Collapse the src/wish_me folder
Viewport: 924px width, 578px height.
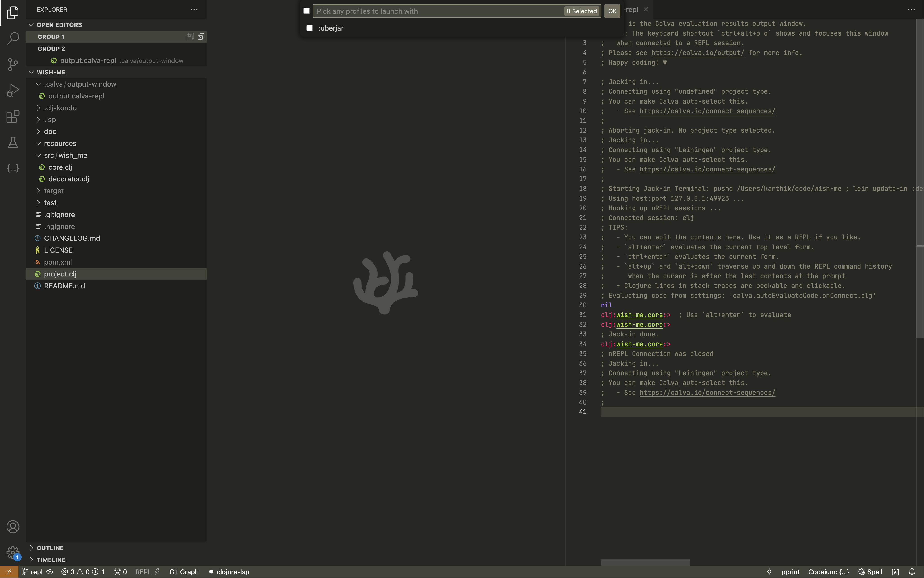[x=38, y=155]
